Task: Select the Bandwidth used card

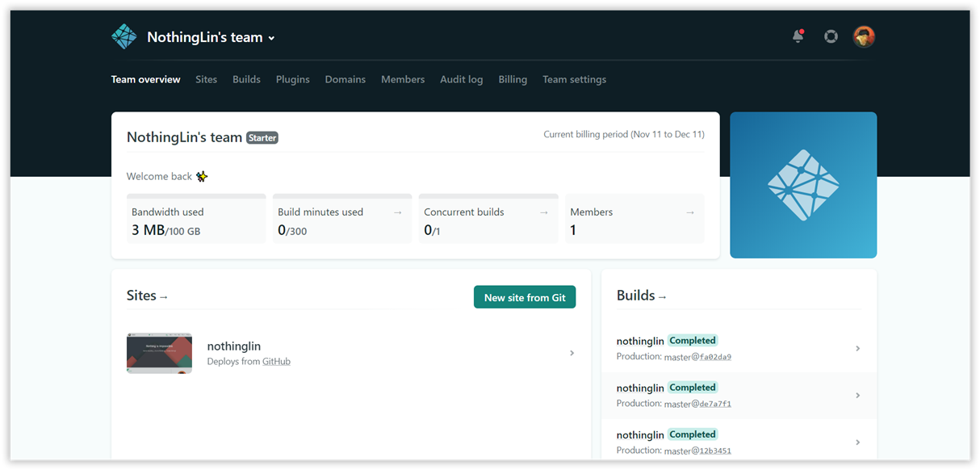Action: (x=196, y=220)
